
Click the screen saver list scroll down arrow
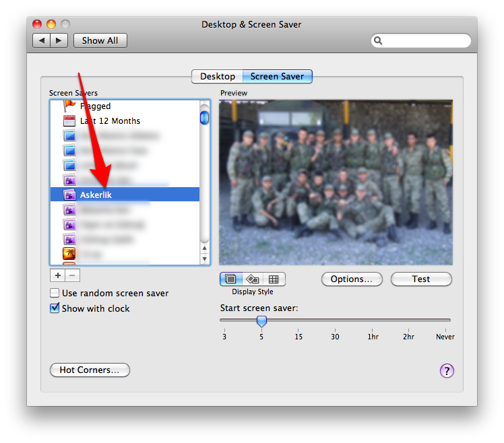[x=205, y=259]
